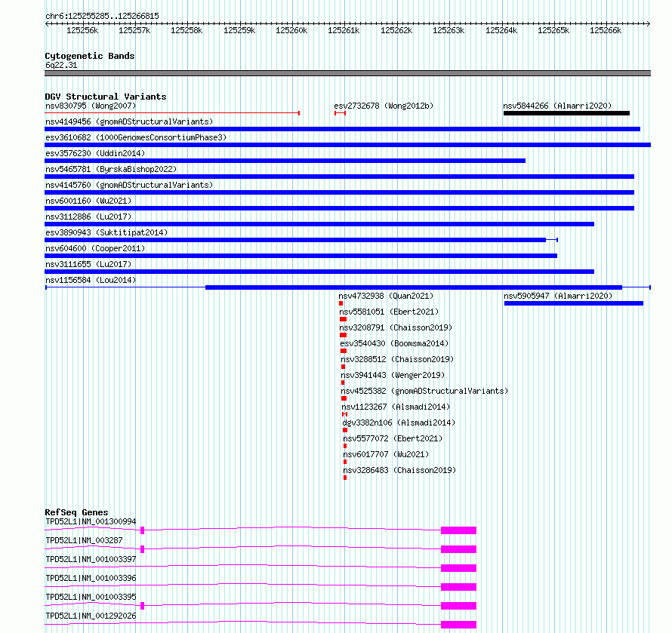Click the Cytogenetic Bands track heading

[x=90, y=56]
